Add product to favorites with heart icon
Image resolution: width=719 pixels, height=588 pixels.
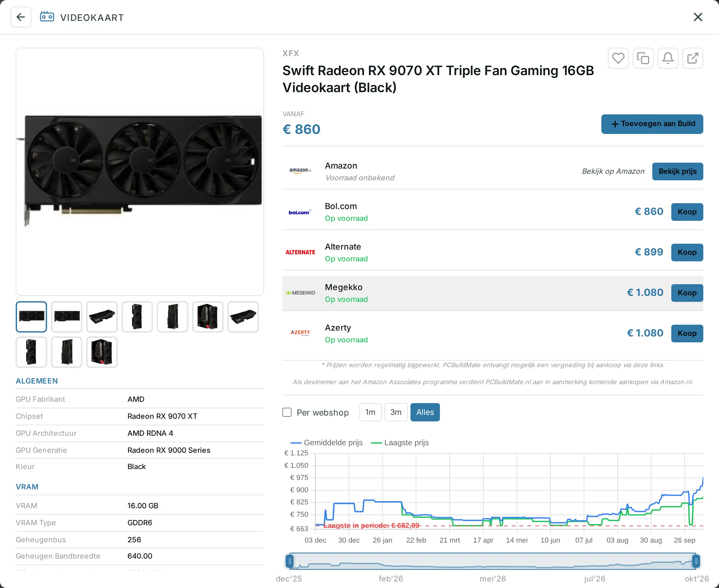point(618,58)
